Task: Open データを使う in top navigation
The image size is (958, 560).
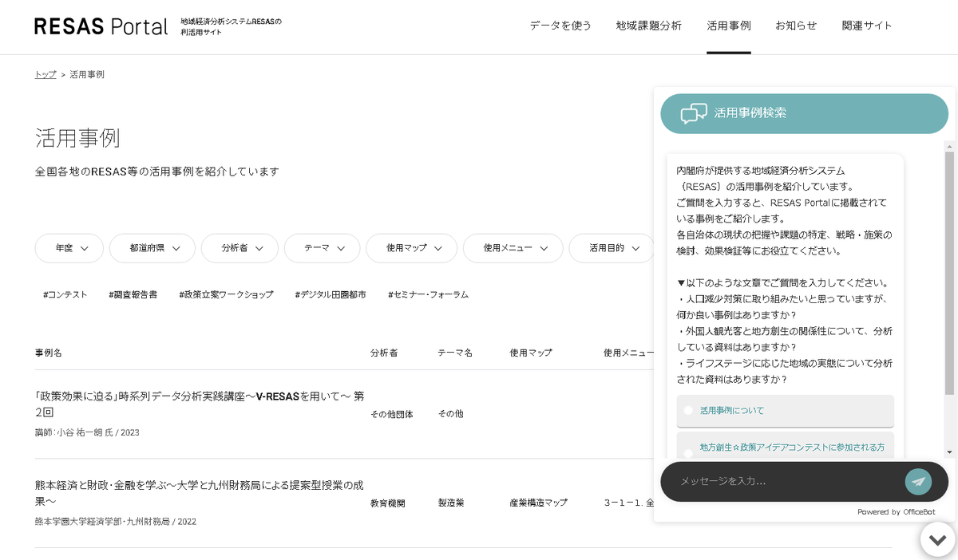Action: tap(560, 26)
